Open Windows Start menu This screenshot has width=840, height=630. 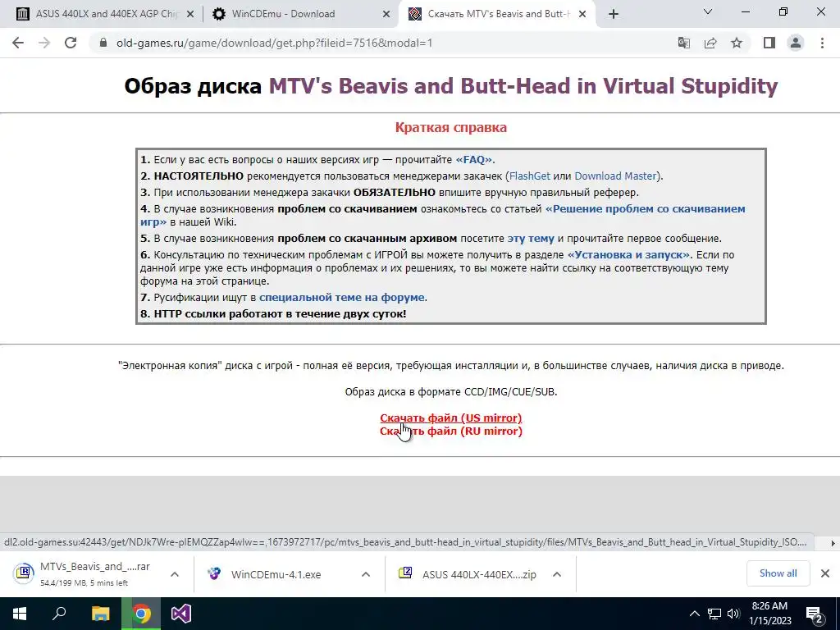pos(20,614)
